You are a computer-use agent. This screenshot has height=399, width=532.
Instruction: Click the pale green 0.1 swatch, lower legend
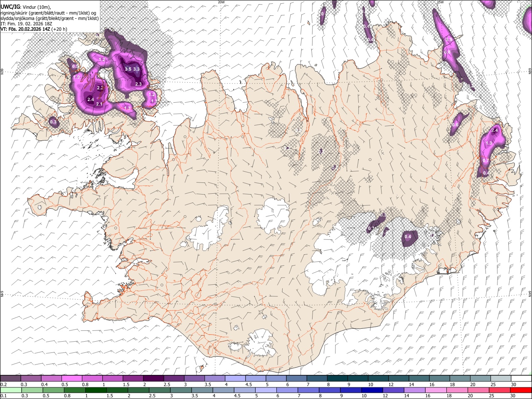click(x=11, y=390)
